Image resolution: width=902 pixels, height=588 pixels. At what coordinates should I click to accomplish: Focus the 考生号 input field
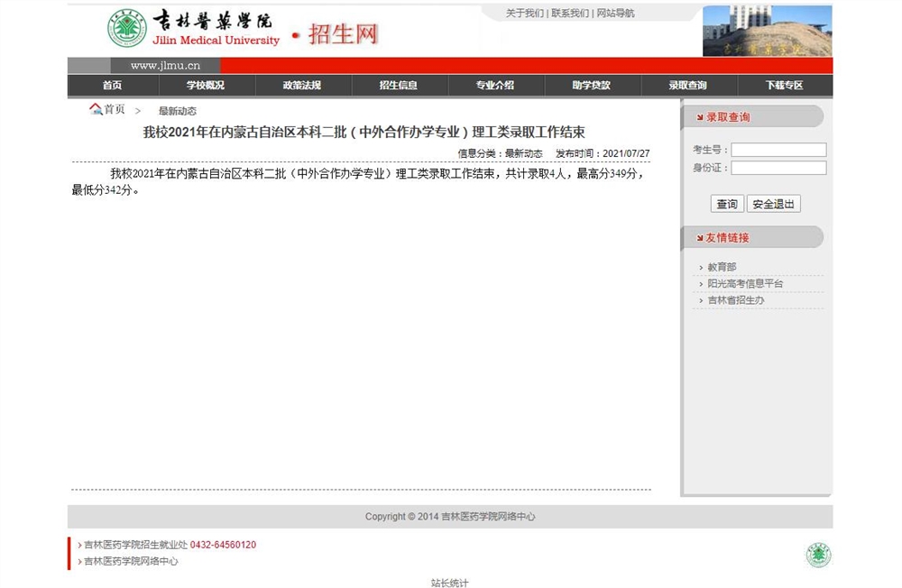coord(779,150)
